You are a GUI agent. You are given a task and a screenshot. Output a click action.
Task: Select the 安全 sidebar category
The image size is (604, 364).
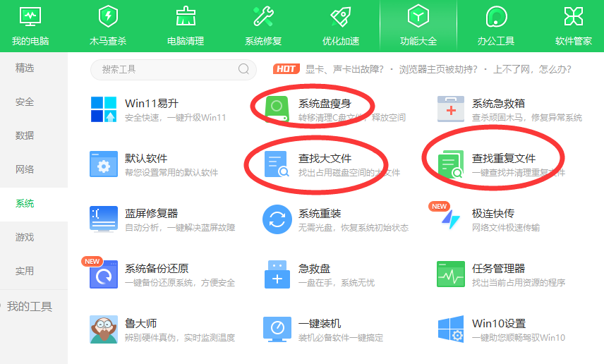[25, 102]
